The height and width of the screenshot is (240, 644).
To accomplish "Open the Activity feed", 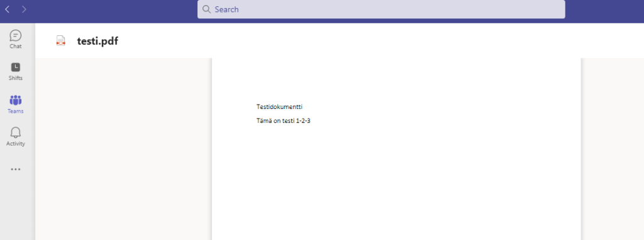I will click(16, 137).
